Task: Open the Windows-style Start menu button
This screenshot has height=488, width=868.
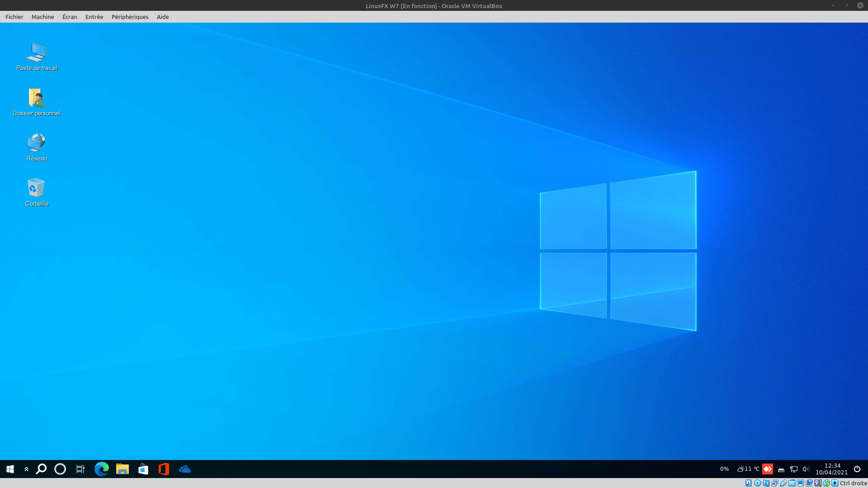Action: pos(10,469)
